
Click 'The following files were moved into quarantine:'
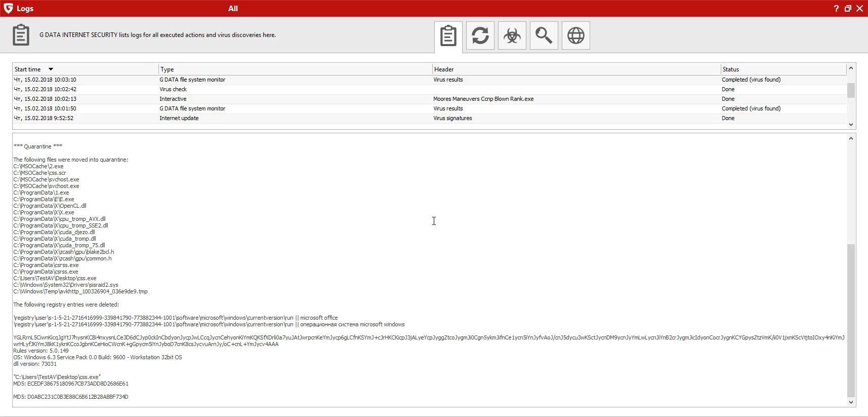[71, 160]
